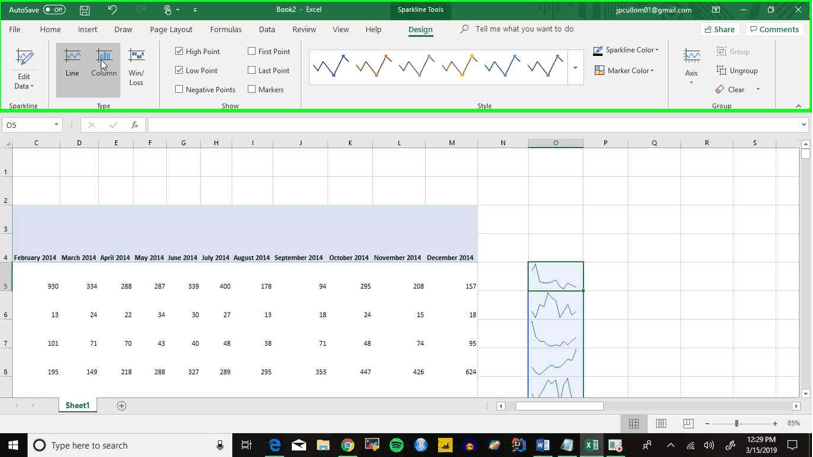Viewport: 813px width, 457px height.
Task: Open Comments pane
Action: point(774,30)
